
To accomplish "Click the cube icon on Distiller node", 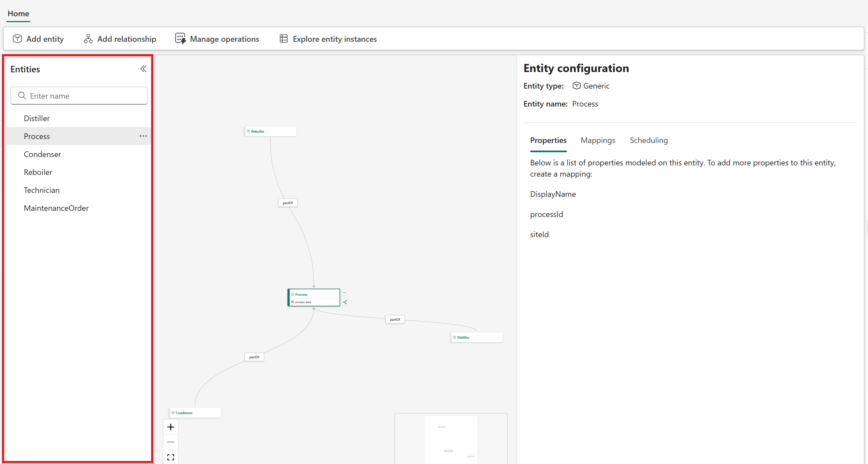I will [454, 337].
